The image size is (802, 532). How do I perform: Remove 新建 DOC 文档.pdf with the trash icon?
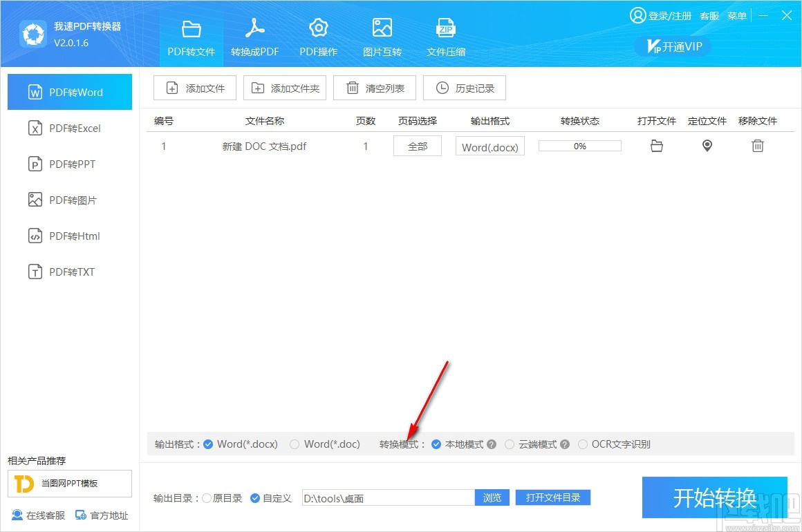coord(758,146)
